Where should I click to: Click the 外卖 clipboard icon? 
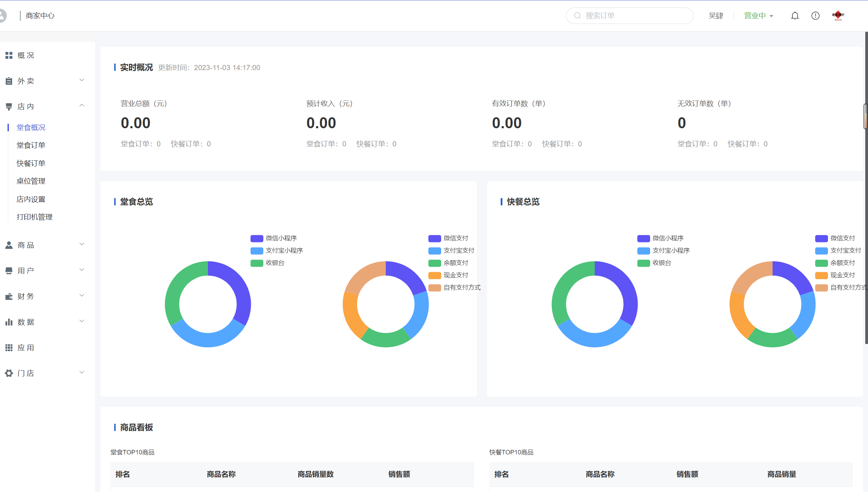pyautogui.click(x=9, y=81)
